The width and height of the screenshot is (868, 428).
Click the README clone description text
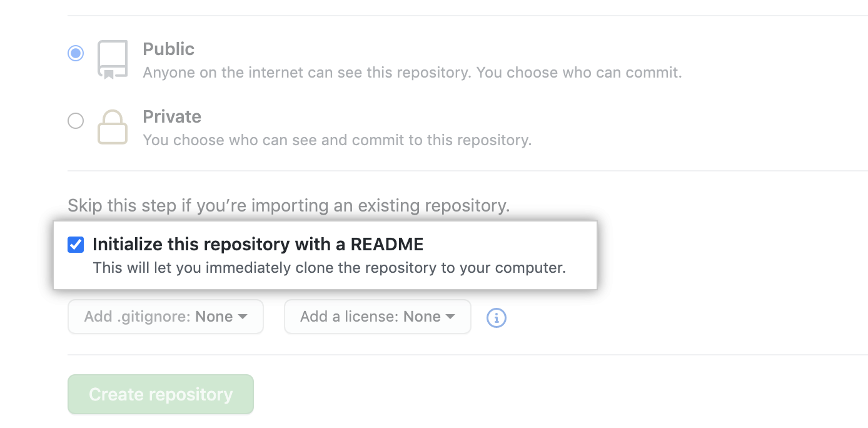(329, 267)
